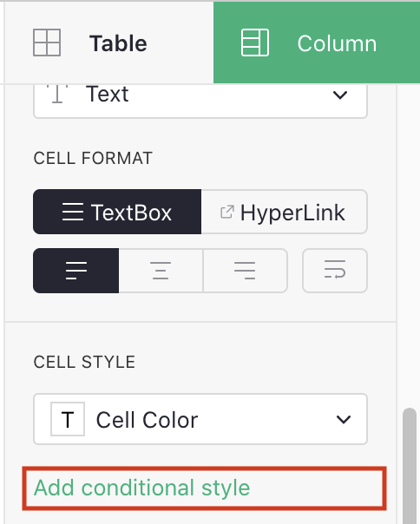
Task: Select right text alignment
Action: point(245,271)
